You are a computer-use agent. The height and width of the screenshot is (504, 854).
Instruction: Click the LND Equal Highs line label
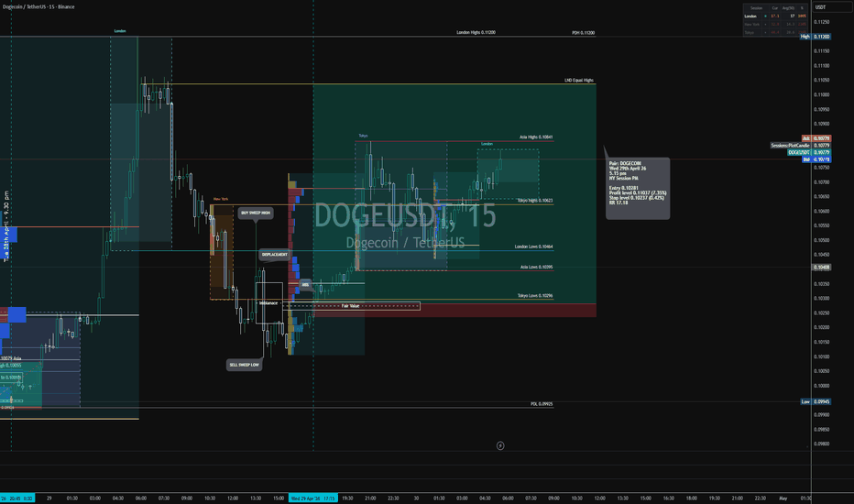[x=579, y=80]
